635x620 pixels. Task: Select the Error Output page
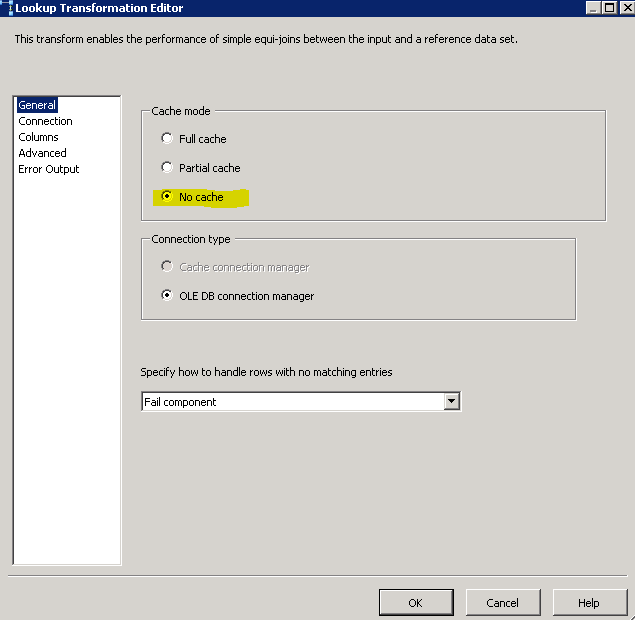48,169
